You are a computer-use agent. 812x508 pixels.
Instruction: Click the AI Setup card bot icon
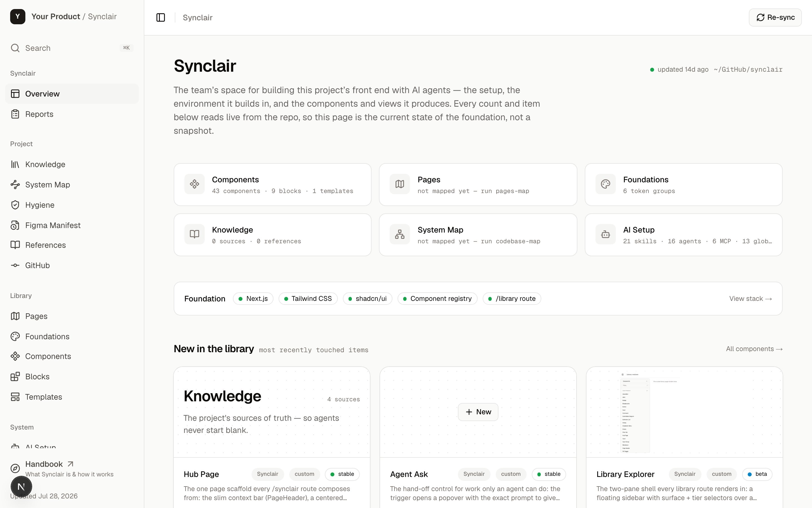pos(606,234)
